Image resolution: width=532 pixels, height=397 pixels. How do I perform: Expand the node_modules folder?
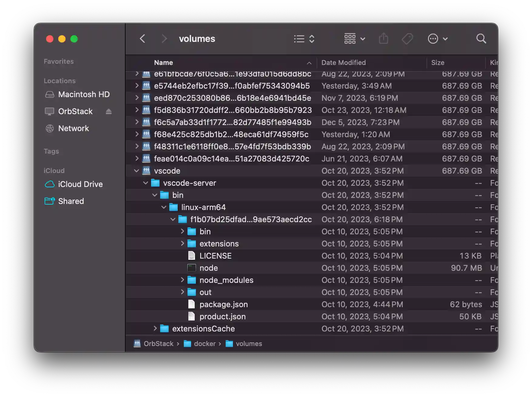tap(182, 280)
